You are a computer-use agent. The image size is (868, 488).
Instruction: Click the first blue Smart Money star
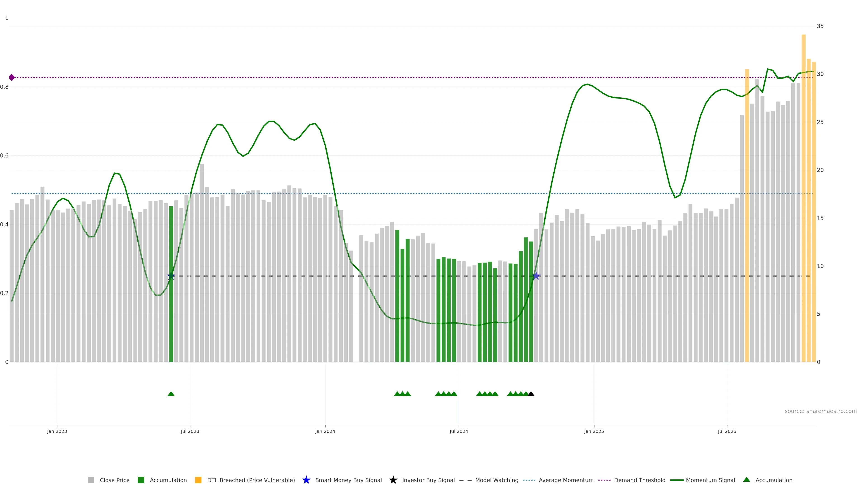tap(171, 276)
